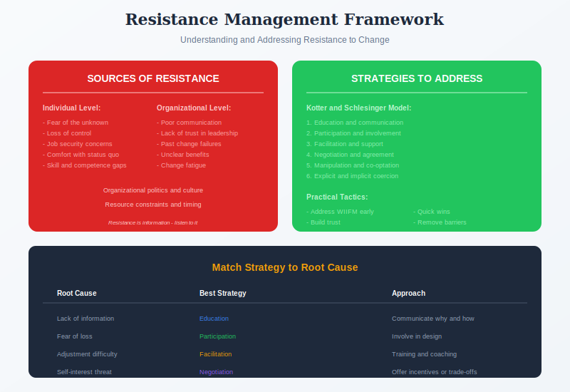Click '- Address WIIFM early' tactic

(x=340, y=212)
